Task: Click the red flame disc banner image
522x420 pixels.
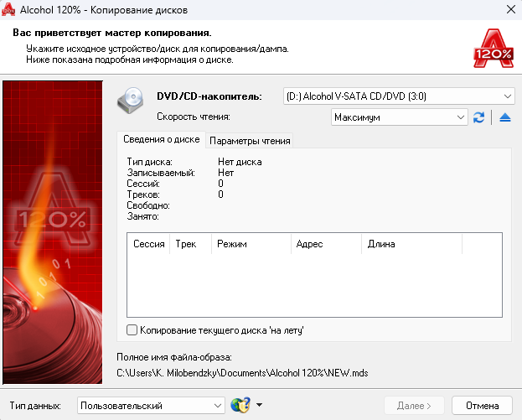Action: coord(53,232)
